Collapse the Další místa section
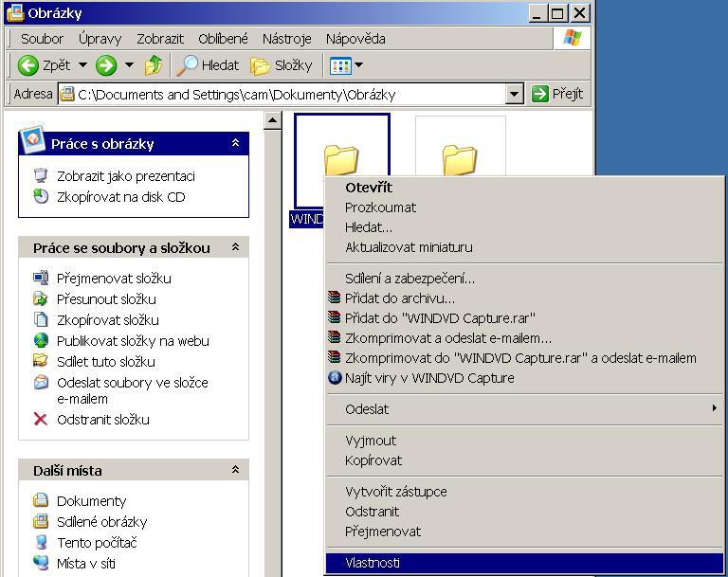Screen dimensions: 728x577 point(235,470)
